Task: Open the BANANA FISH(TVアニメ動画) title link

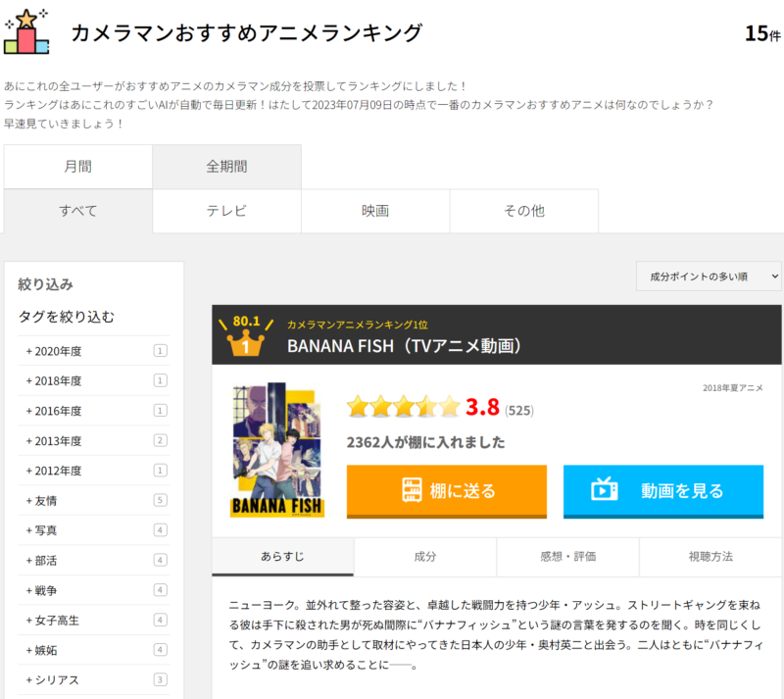Action: click(404, 346)
